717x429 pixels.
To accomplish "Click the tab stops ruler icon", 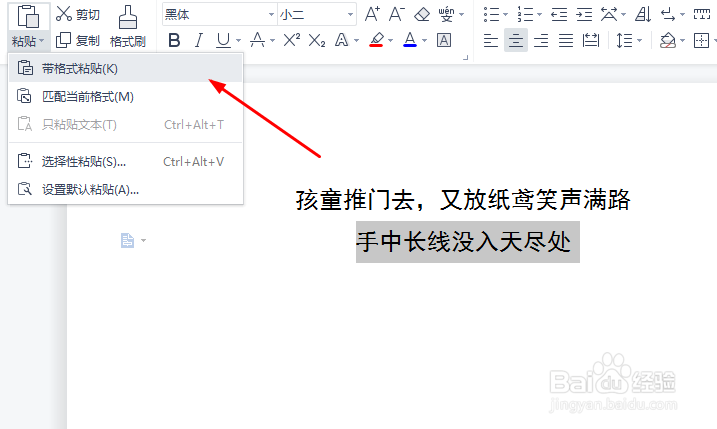I will point(701,15).
